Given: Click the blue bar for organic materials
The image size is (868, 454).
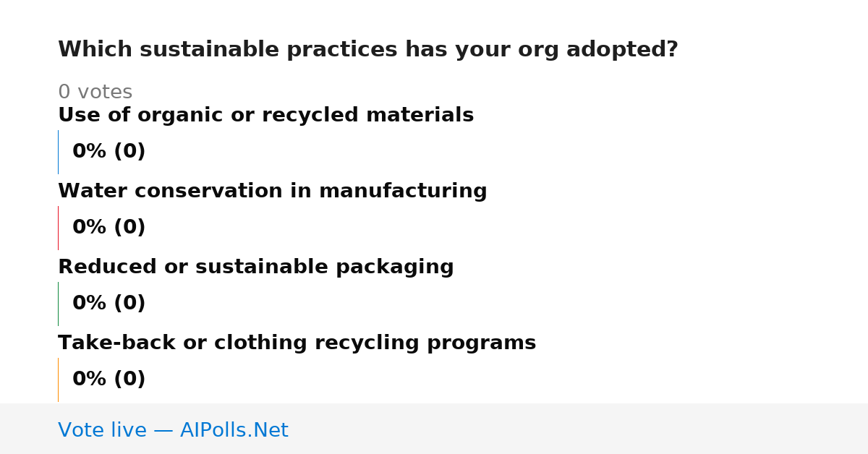Looking at the screenshot, I should 58,152.
